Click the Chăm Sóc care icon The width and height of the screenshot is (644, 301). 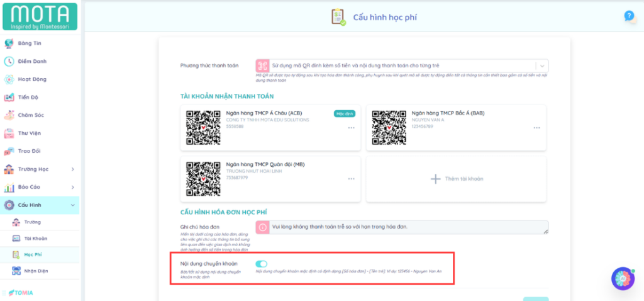9,115
